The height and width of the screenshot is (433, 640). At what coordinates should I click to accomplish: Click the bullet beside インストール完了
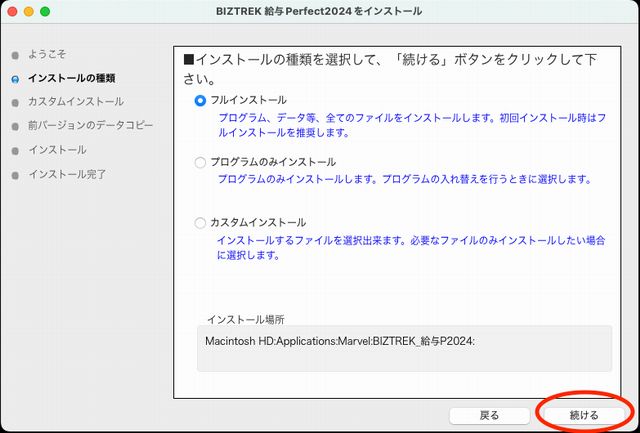(15, 175)
